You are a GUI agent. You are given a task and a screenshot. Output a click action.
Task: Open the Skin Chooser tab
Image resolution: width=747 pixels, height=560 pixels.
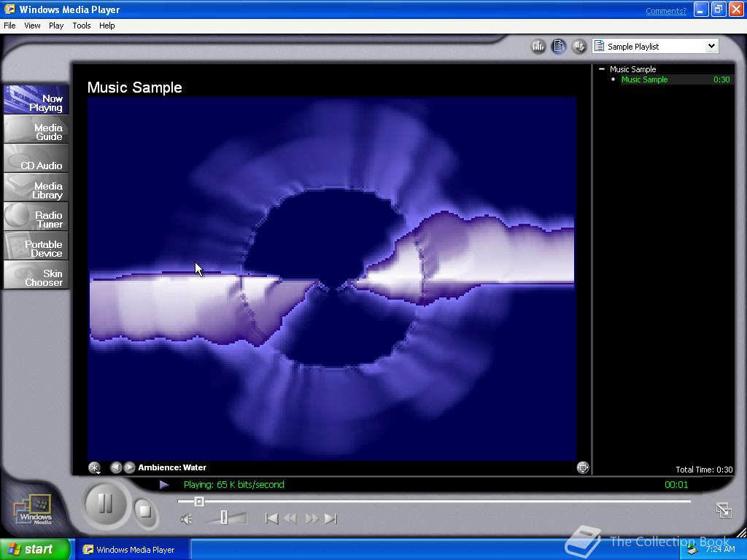pos(36,275)
